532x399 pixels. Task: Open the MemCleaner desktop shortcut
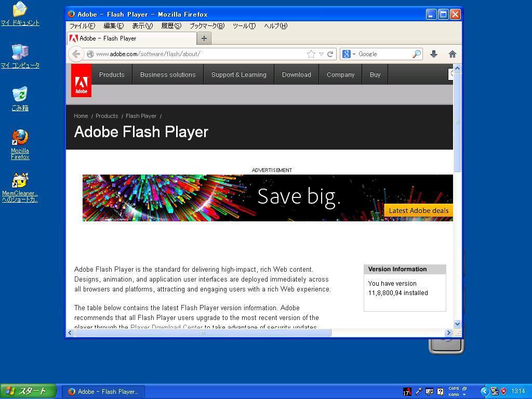pos(20,187)
